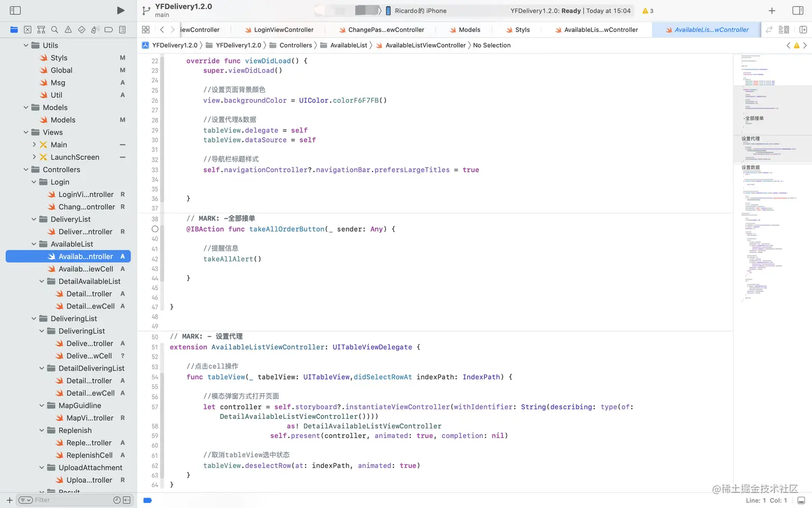The height and width of the screenshot is (508, 812).
Task: Select the italic AvailableLis...wController tab
Action: (707, 30)
